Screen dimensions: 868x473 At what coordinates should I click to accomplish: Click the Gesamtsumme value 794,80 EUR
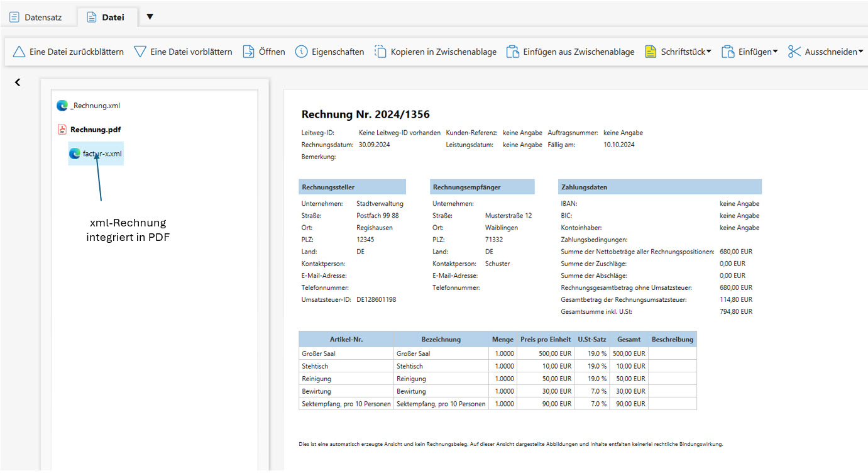click(736, 311)
